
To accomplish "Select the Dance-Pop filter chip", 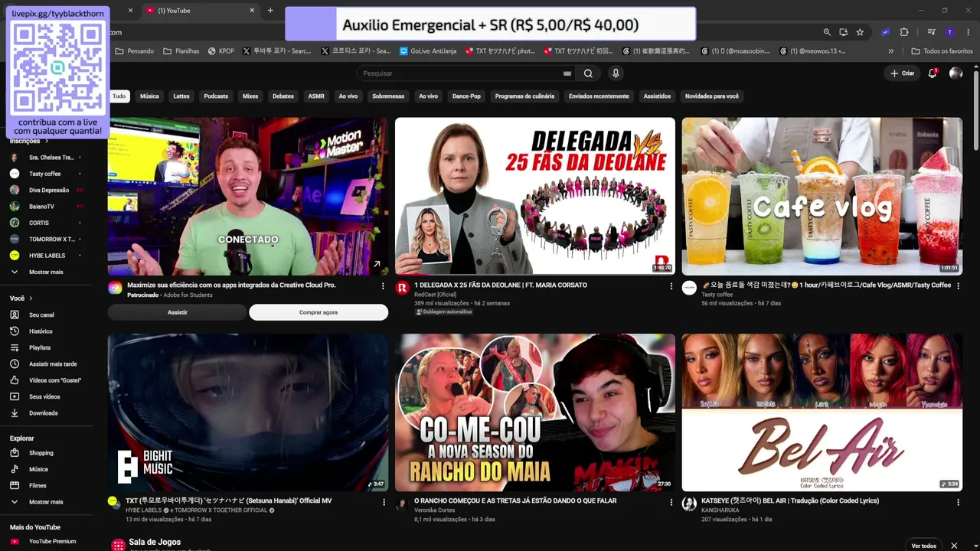I will click(x=466, y=96).
